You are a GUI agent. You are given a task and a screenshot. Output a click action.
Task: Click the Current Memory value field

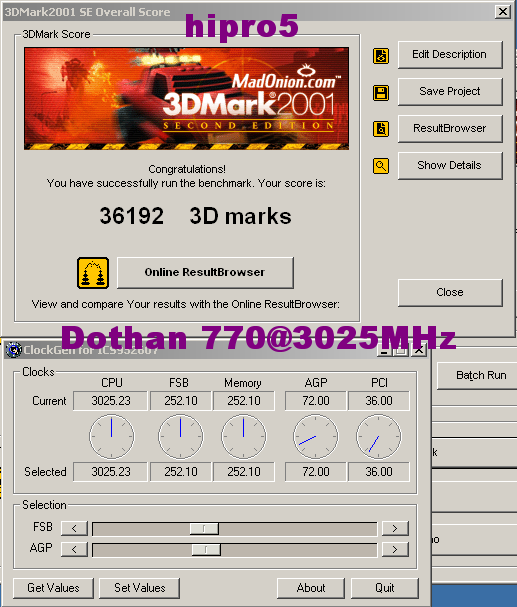coord(244,401)
